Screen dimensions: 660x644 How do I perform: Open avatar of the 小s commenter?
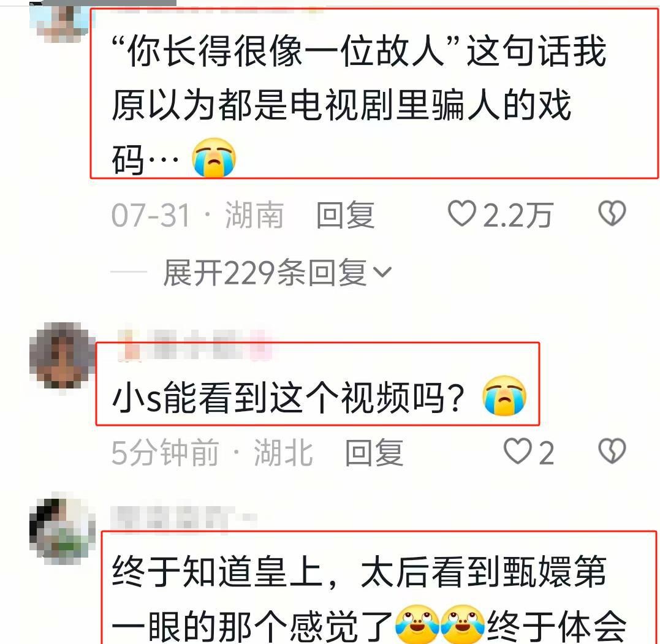tap(63, 355)
